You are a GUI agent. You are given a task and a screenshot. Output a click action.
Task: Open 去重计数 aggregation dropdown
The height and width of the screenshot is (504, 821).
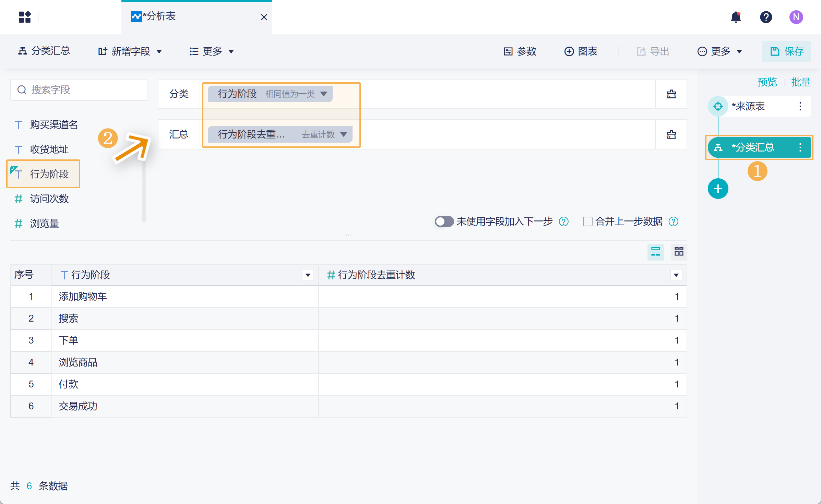click(x=343, y=134)
